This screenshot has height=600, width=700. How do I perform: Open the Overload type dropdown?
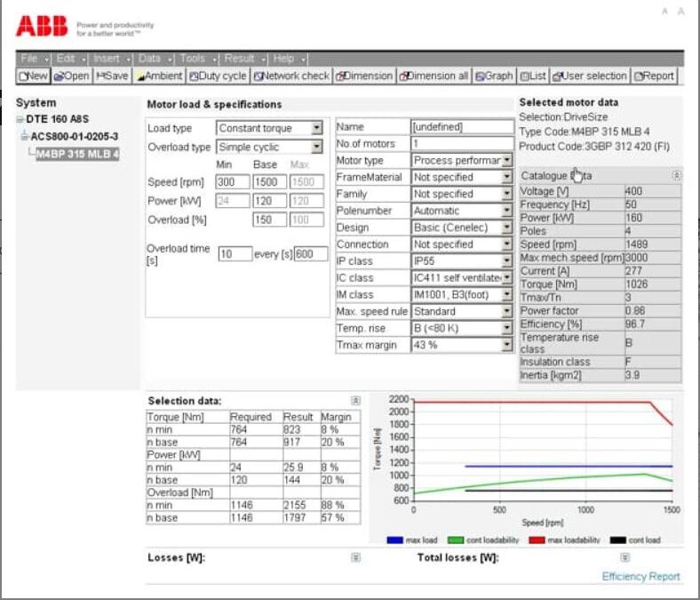(x=316, y=147)
